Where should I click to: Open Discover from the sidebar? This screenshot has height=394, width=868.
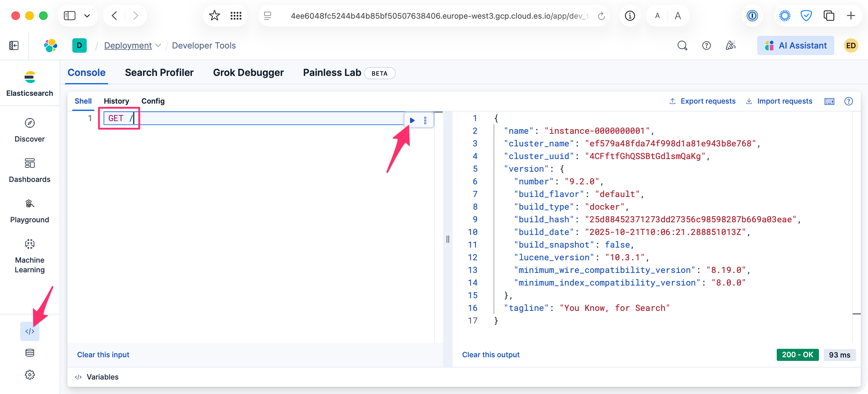click(30, 130)
